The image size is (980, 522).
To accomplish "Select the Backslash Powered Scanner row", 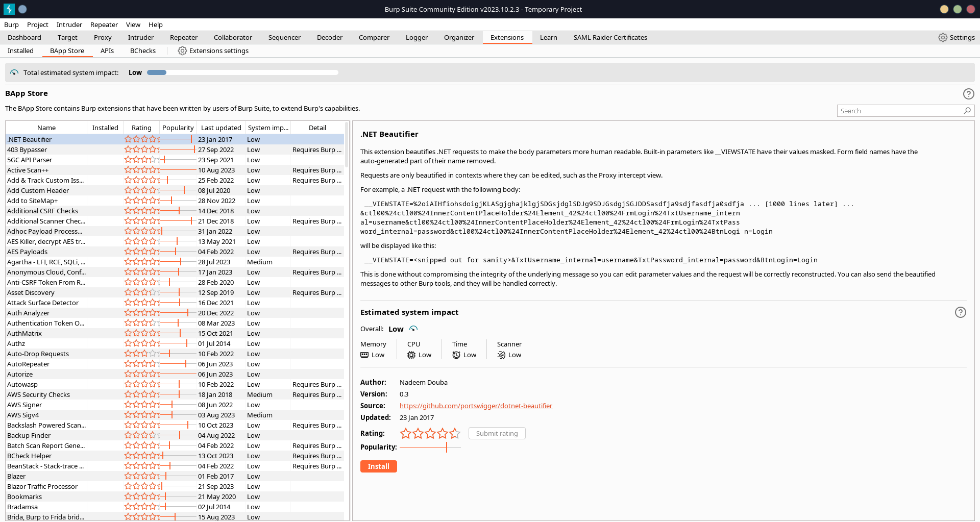I will 175,425.
